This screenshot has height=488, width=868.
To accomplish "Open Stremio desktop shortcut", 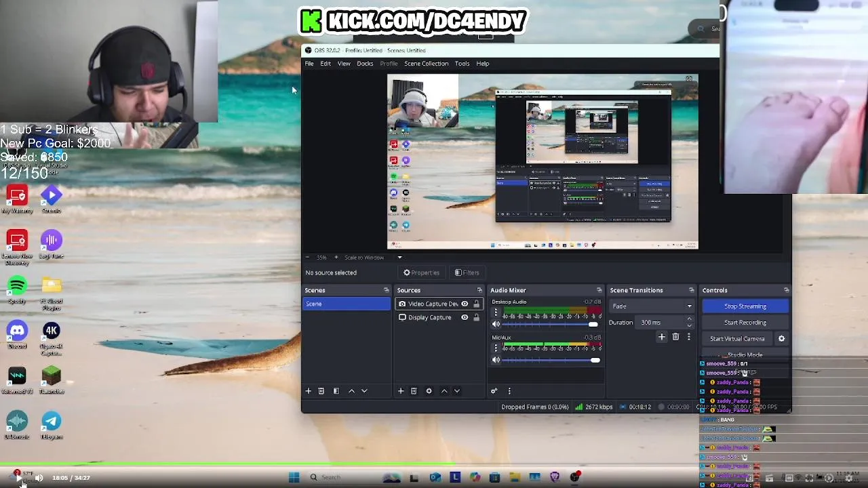I will click(x=51, y=199).
